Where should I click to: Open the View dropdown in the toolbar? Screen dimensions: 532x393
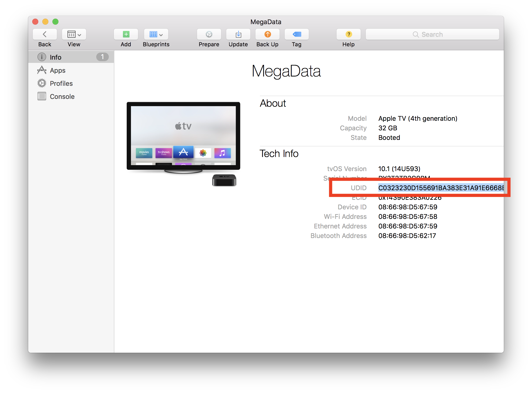coord(74,34)
